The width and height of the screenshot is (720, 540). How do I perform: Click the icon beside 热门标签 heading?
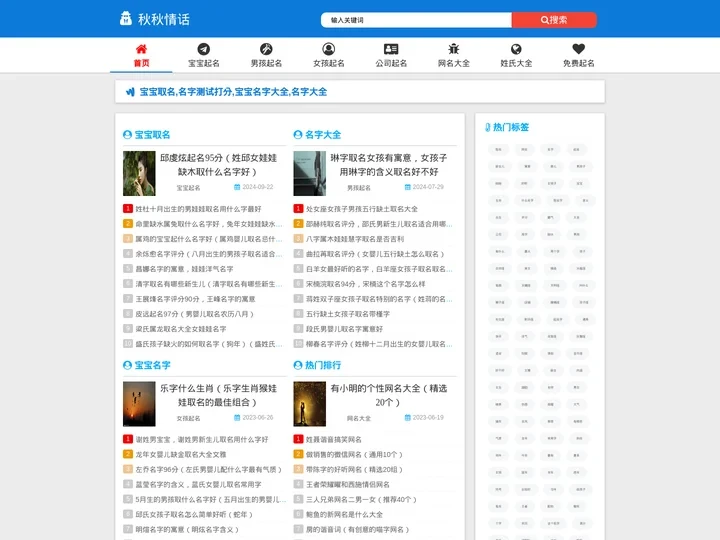tap(488, 127)
